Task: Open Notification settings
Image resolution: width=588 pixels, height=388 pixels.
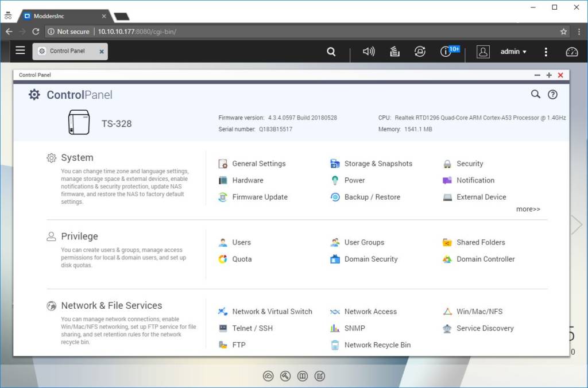Action: click(x=469, y=180)
